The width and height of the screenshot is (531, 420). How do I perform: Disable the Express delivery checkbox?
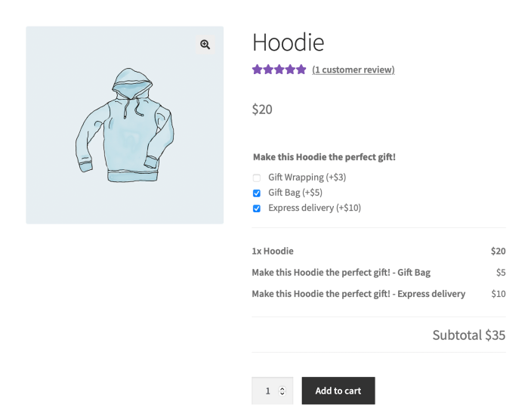point(257,208)
